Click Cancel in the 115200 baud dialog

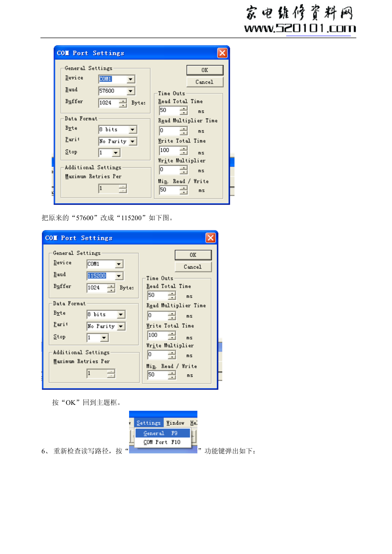(x=193, y=267)
